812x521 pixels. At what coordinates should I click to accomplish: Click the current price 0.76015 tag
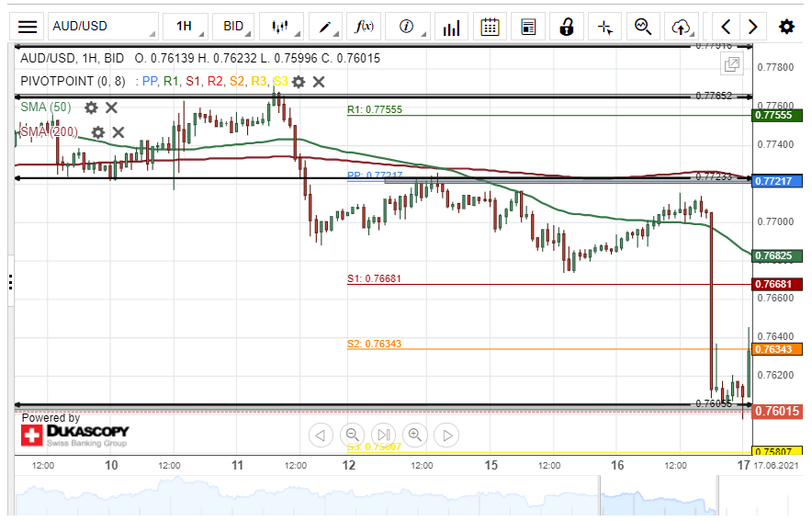click(777, 412)
